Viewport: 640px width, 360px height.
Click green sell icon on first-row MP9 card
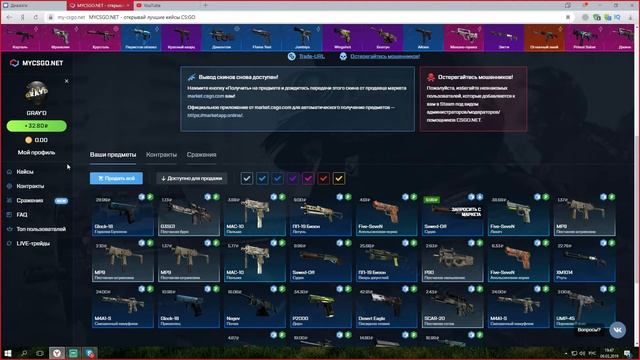pos(612,197)
